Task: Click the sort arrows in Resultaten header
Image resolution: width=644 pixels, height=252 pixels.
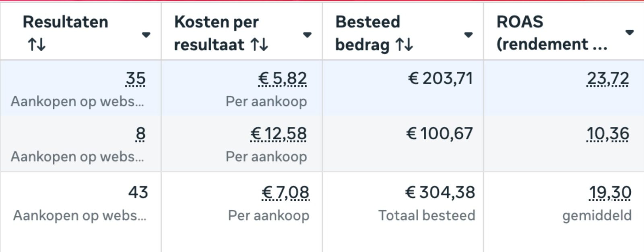Action: (x=37, y=45)
